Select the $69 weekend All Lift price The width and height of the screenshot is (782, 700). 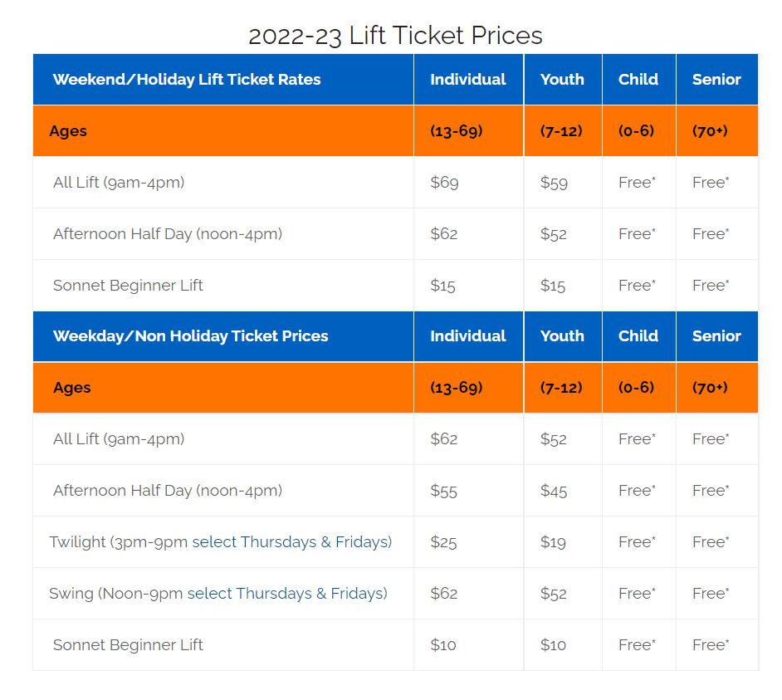pos(444,183)
